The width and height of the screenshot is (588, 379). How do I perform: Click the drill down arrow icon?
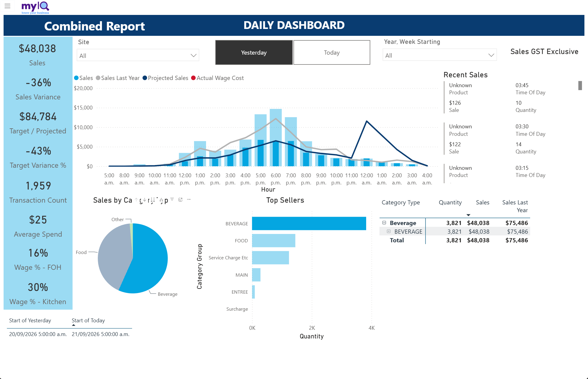[x=145, y=200]
